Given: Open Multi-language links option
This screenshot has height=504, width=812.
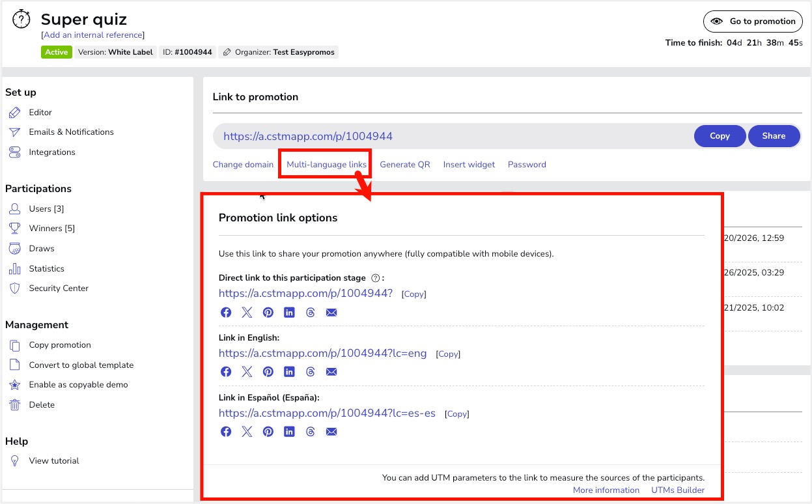Looking at the screenshot, I should pyautogui.click(x=326, y=165).
